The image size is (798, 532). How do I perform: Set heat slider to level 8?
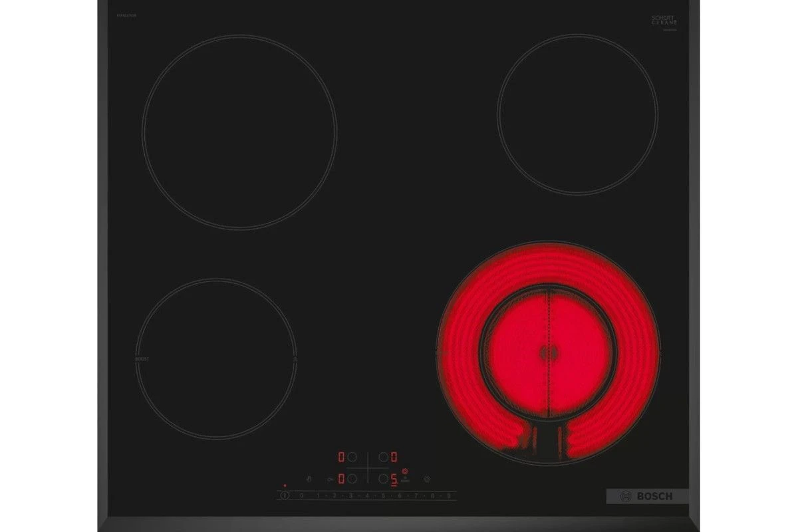433,495
